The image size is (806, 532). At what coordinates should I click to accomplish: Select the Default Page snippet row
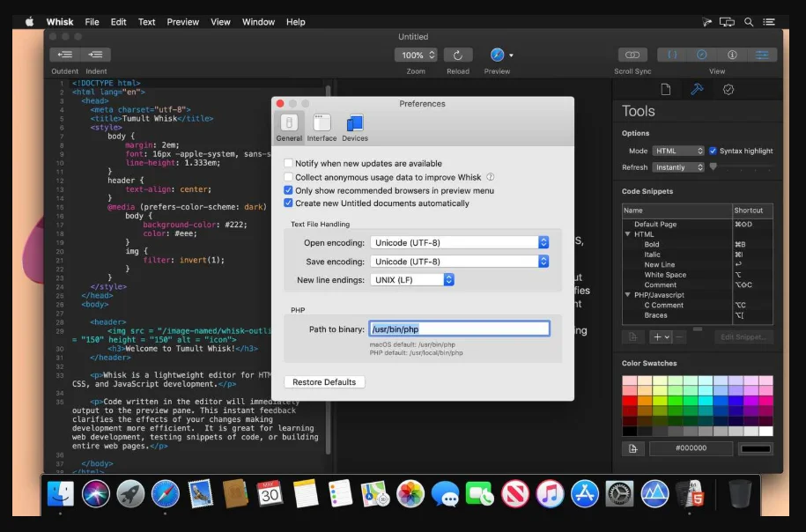pos(697,224)
